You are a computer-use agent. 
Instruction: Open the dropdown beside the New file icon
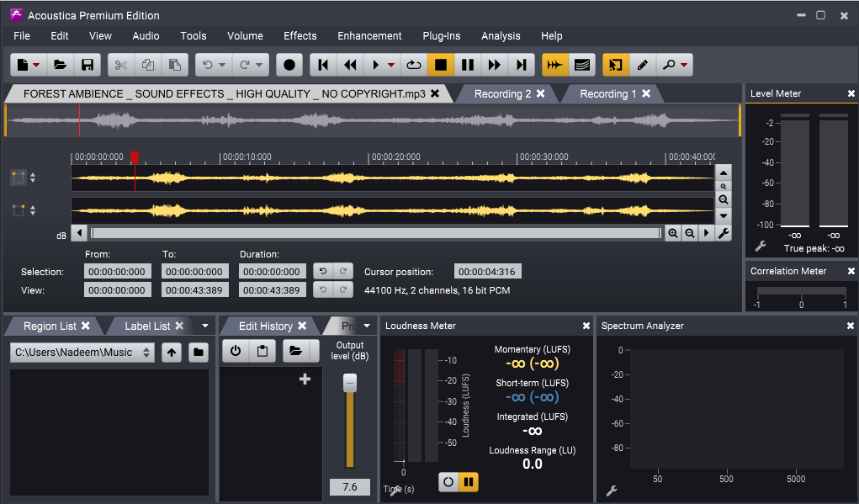coord(36,65)
